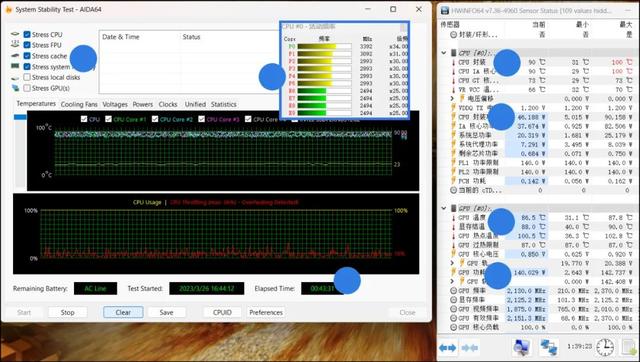
Task: Click the log file export icon in HWiNFO
Action: [629, 347]
